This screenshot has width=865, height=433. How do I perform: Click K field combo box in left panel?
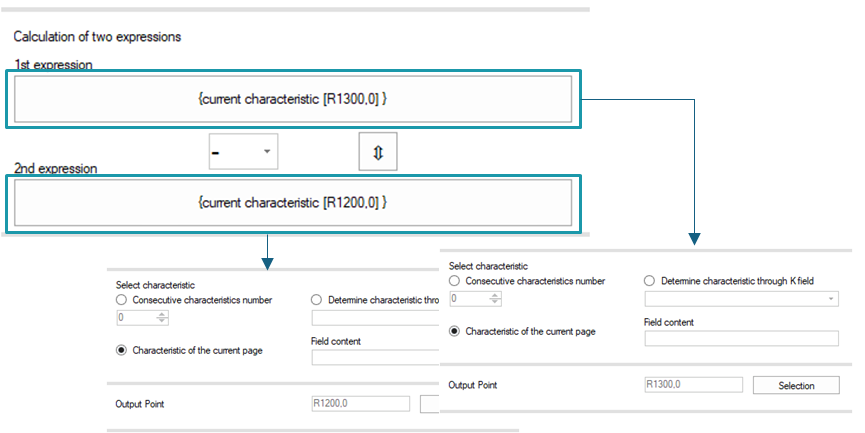tap(375, 318)
